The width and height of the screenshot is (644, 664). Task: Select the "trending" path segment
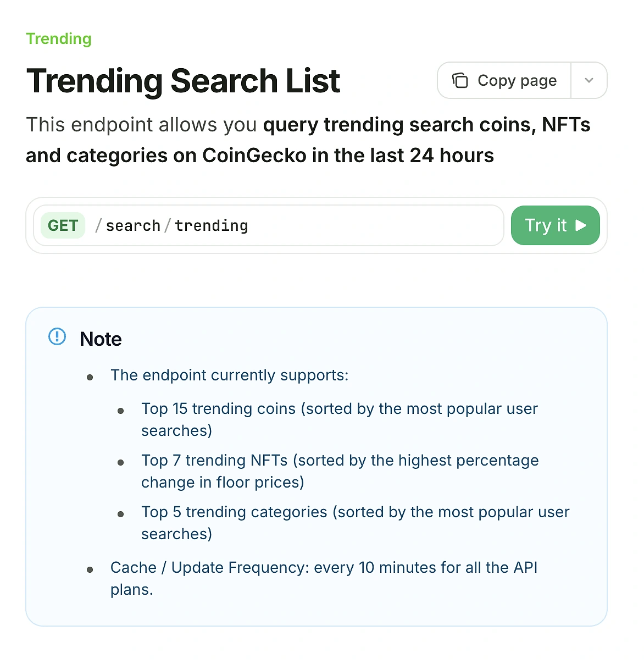[x=212, y=225]
